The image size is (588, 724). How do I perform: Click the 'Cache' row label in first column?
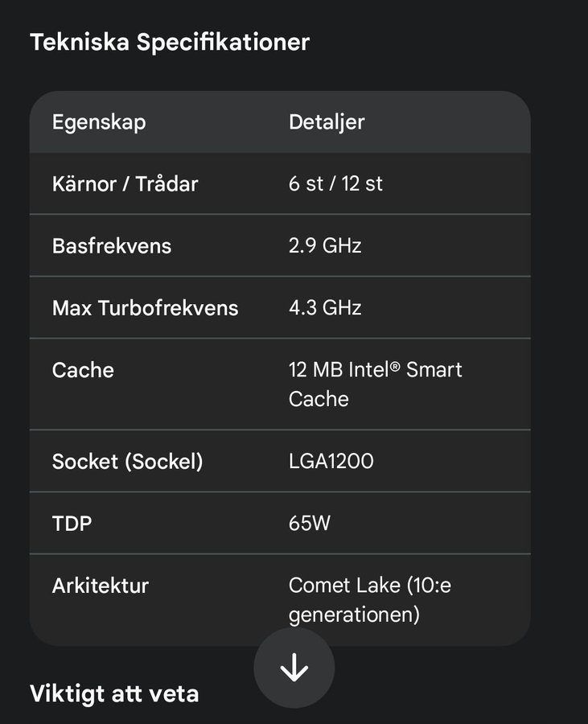pyautogui.click(x=83, y=370)
